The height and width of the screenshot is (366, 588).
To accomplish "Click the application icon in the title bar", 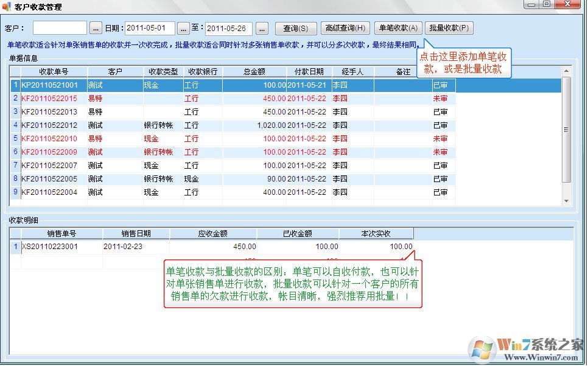I will 6,5.
